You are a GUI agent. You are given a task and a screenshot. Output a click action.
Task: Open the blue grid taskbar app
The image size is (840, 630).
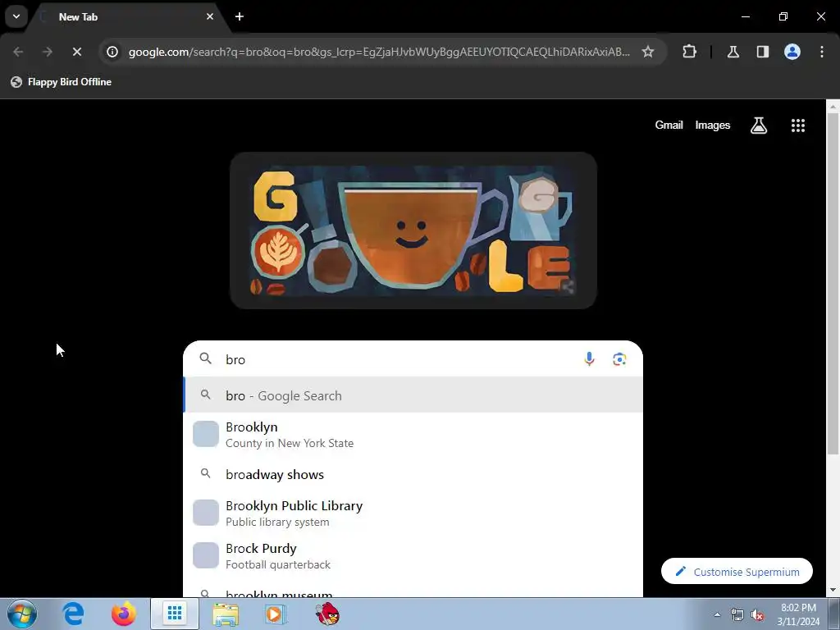click(x=174, y=614)
